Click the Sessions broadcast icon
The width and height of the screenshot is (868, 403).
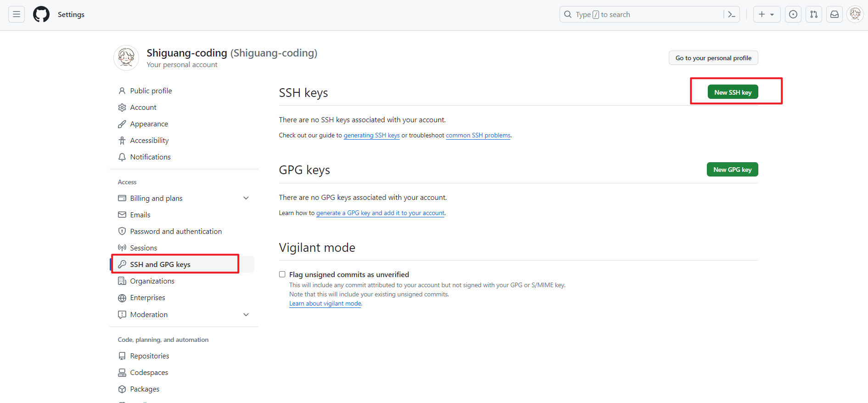tap(122, 248)
